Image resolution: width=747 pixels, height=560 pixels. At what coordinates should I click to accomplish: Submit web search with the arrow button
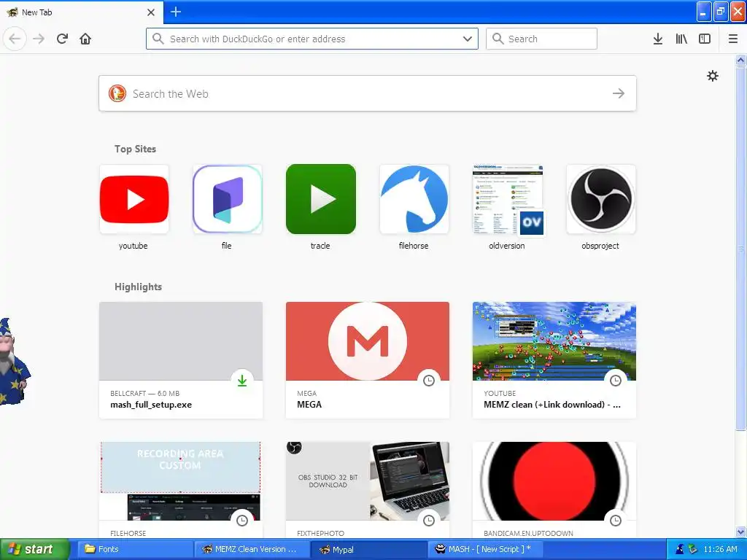(x=619, y=93)
